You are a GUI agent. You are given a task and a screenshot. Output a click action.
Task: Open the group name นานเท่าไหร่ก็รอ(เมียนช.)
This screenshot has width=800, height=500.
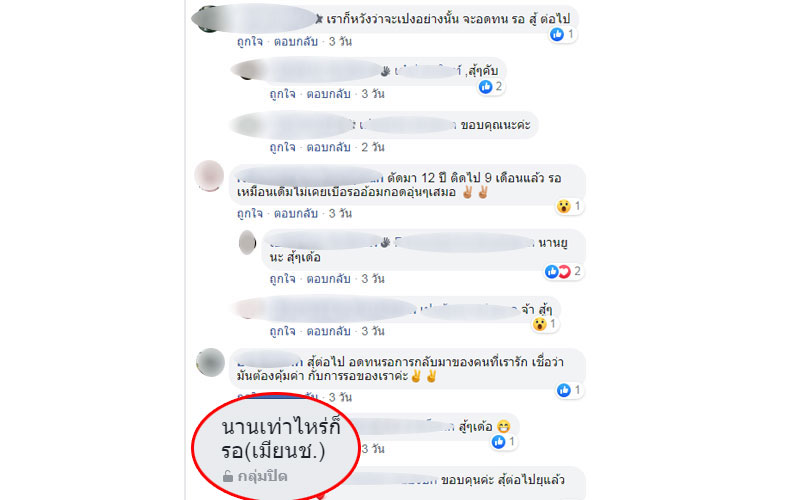[281, 439]
